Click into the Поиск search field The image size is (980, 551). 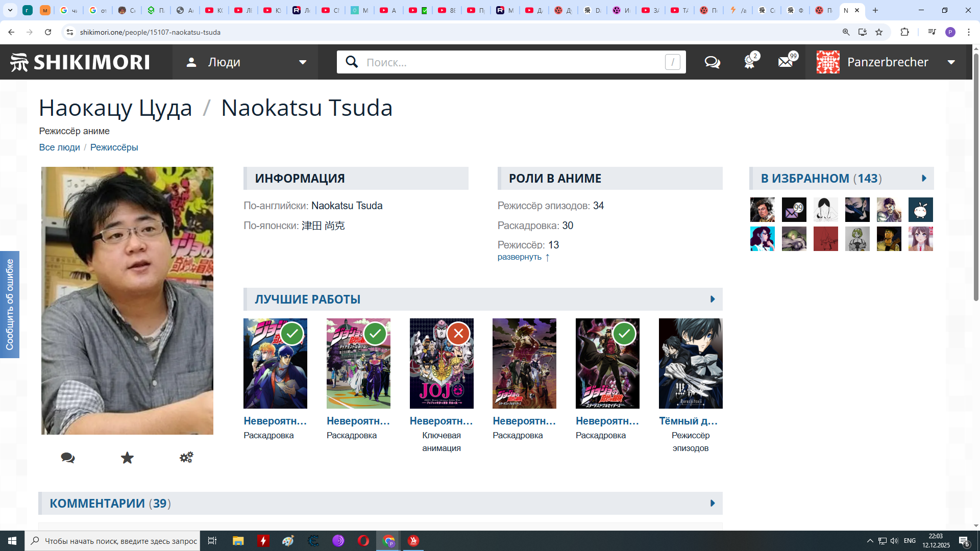pyautogui.click(x=510, y=62)
